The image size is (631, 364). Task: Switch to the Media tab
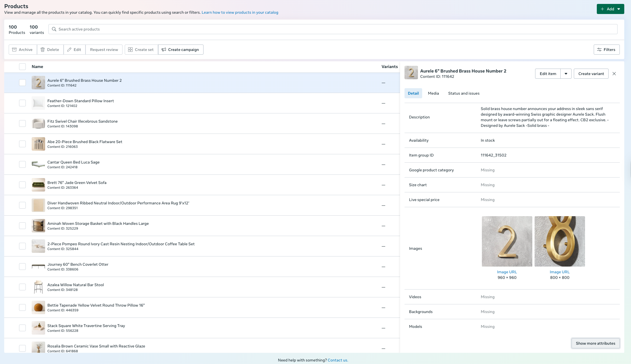coord(433,93)
